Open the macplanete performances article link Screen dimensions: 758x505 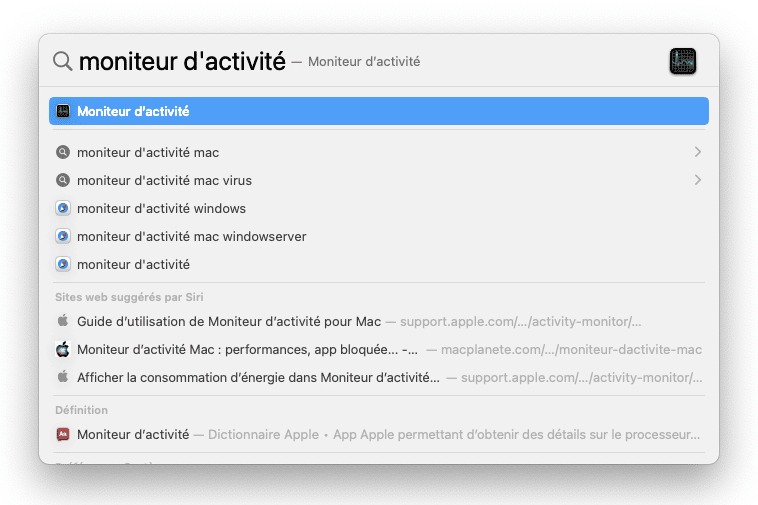(x=247, y=350)
